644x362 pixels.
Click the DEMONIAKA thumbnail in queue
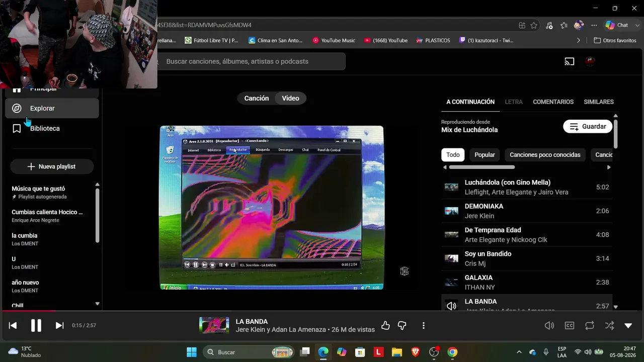click(451, 211)
